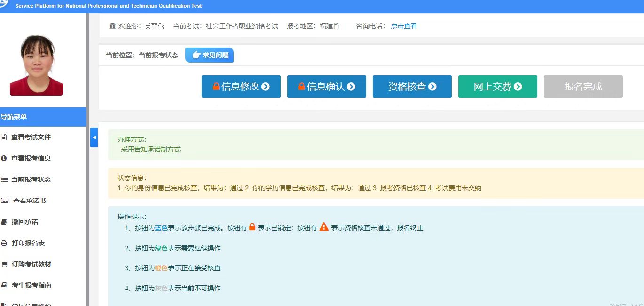Click the greyed-out 报名完成 button
The image size is (644, 306).
point(583,87)
